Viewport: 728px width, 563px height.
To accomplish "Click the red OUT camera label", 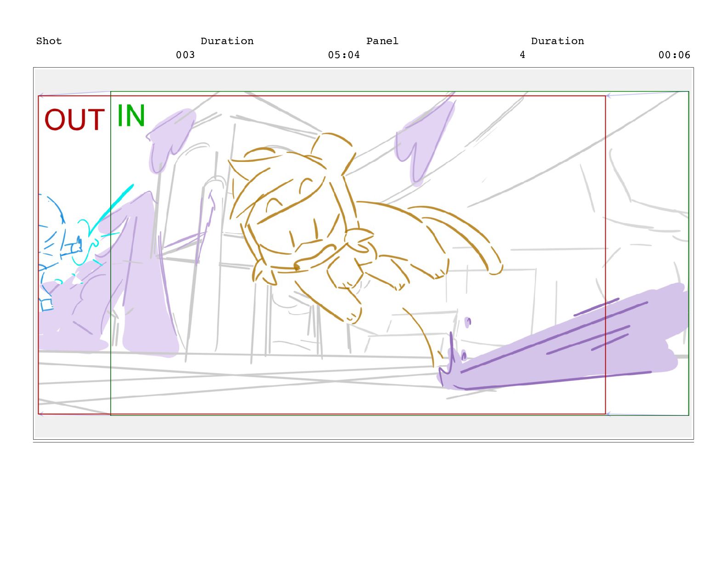I will (74, 120).
